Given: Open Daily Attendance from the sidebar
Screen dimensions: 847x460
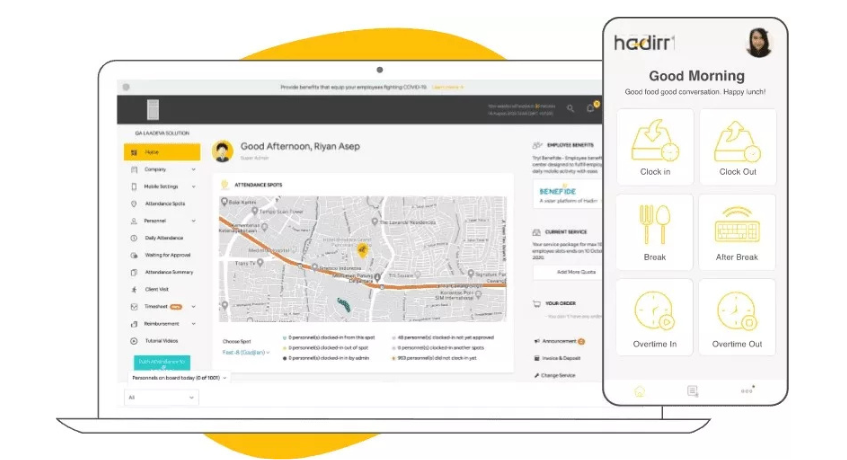Looking at the screenshot, I should point(162,238).
